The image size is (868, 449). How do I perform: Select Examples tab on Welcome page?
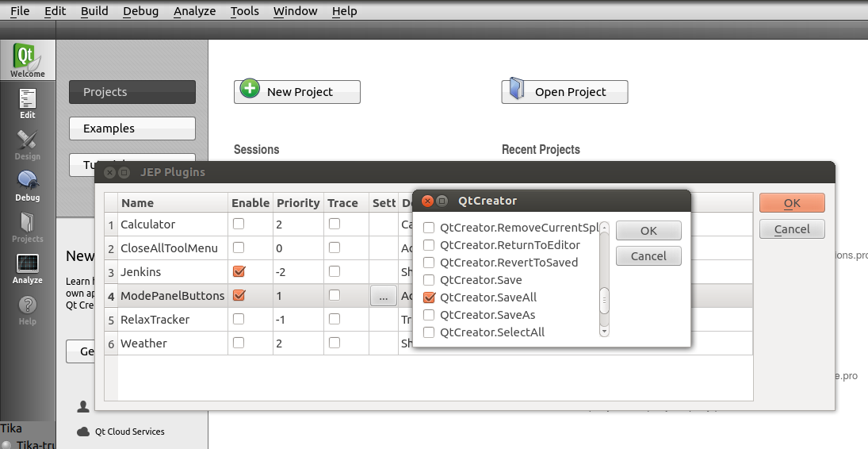[132, 129]
